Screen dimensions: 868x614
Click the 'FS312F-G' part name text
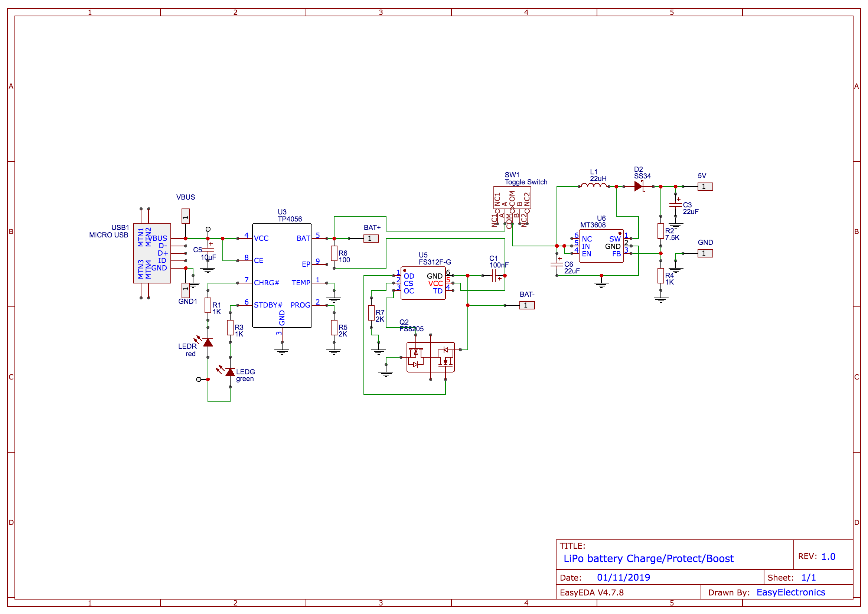435,262
